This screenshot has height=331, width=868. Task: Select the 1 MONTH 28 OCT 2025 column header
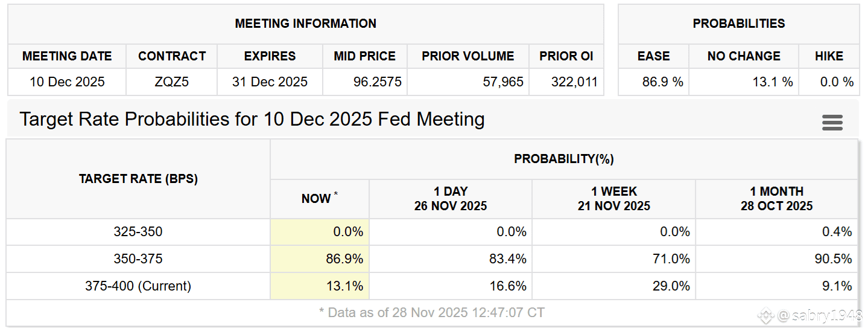pos(776,199)
